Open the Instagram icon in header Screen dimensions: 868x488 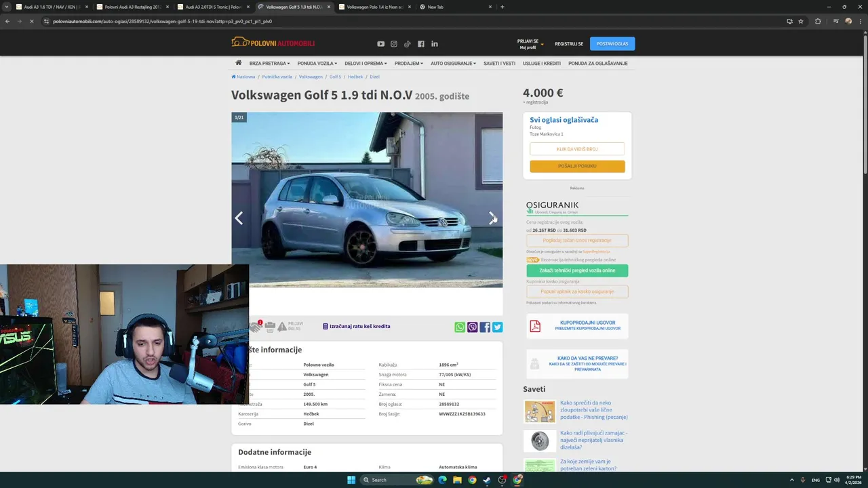pos(394,44)
